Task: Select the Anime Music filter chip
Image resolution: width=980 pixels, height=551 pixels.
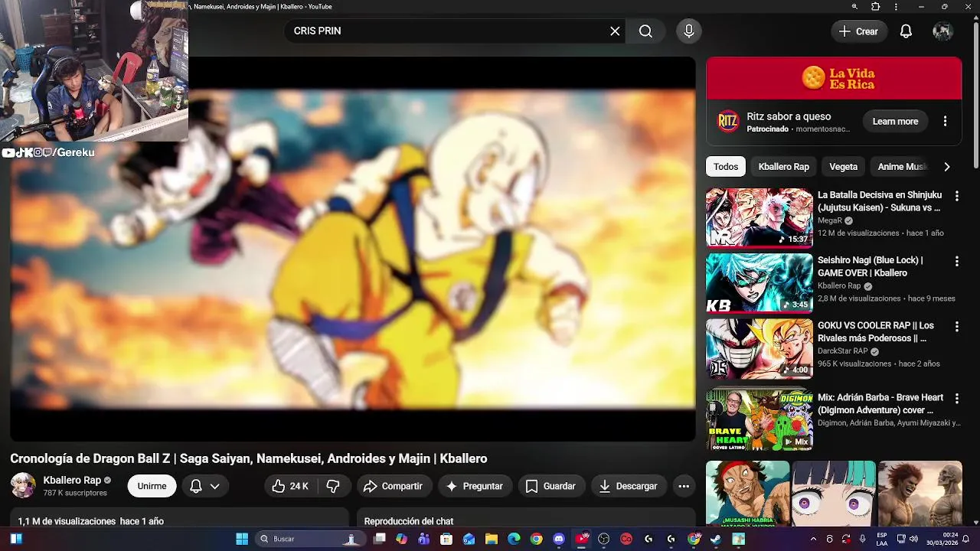Action: point(900,166)
